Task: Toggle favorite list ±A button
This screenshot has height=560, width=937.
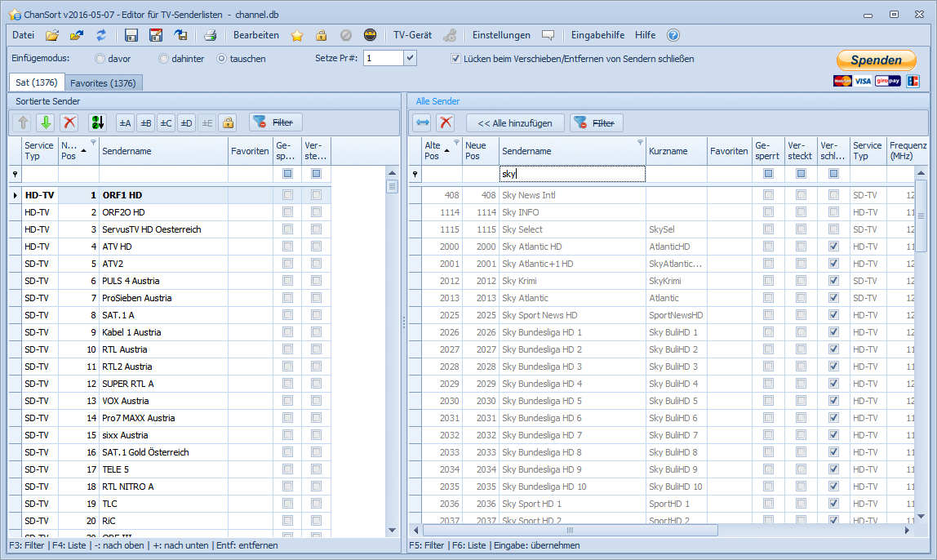Action: (x=126, y=122)
